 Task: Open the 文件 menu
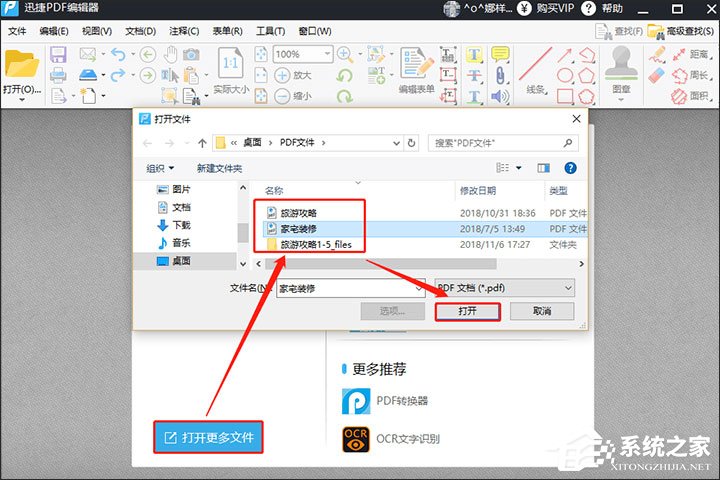pos(17,31)
